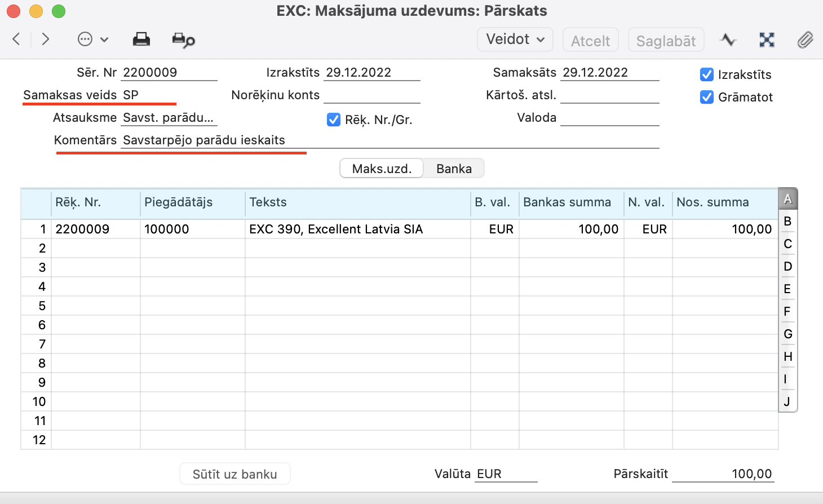Expand the ellipsis operations menu
Viewport: 823px width, 504px height.
(92, 39)
